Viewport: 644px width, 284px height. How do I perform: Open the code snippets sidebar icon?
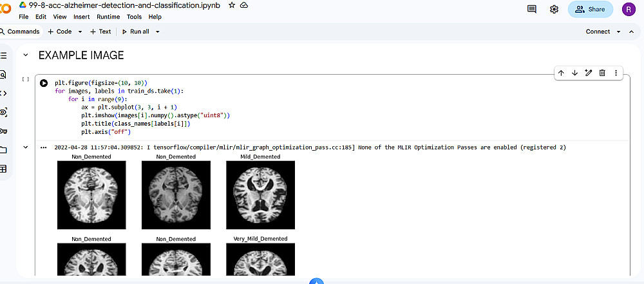3,93
